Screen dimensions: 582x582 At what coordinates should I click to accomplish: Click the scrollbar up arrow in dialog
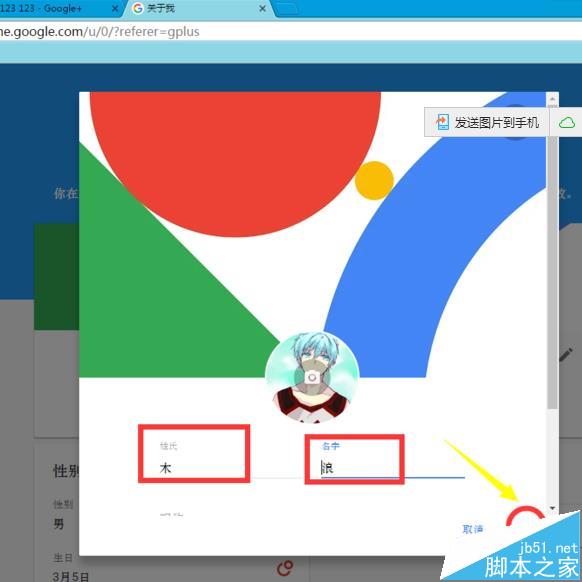[552, 99]
